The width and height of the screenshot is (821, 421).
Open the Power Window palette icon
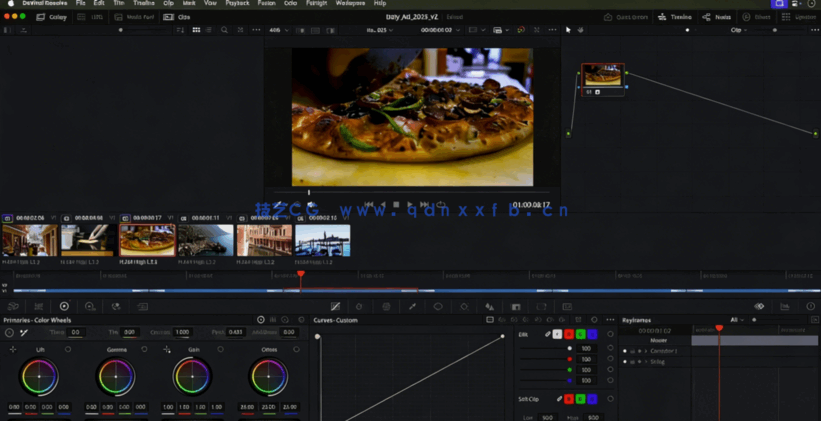[438, 306]
